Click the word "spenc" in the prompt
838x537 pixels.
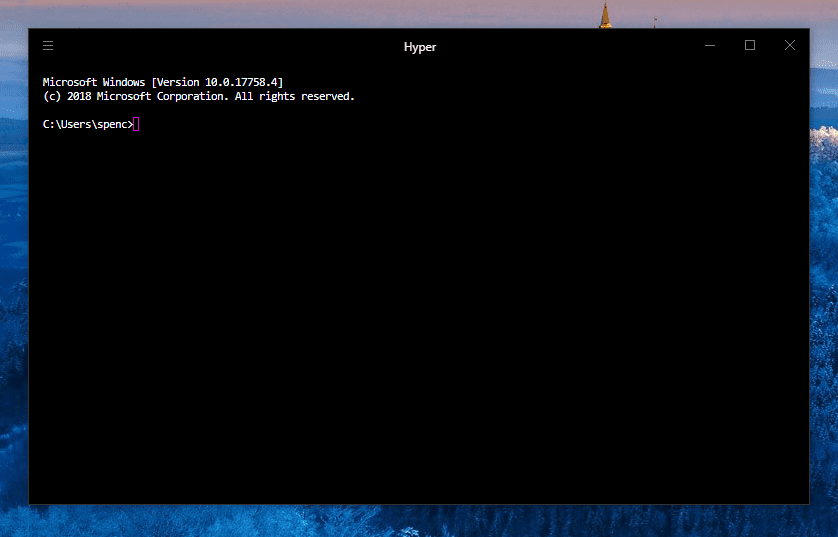pos(110,124)
